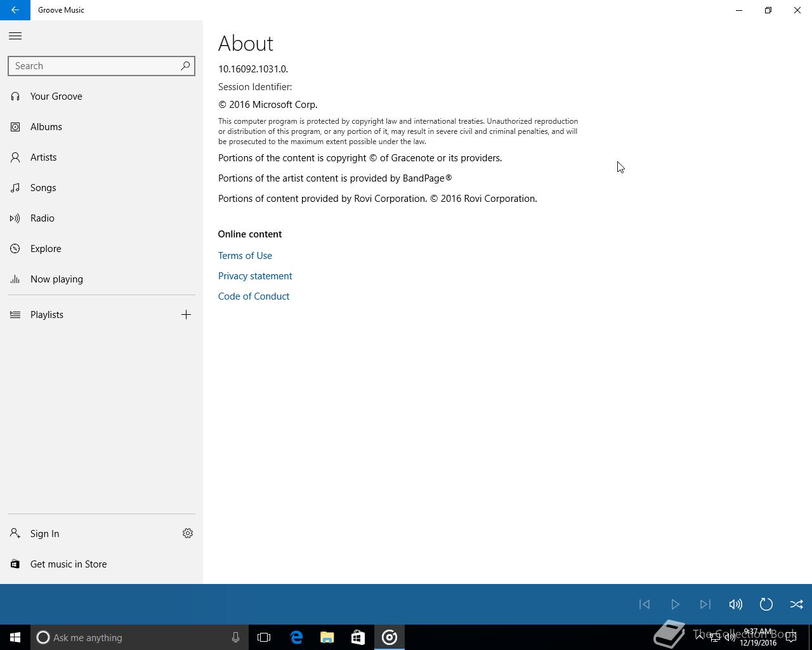
Task: Open Your Groove section
Action: 101,96
